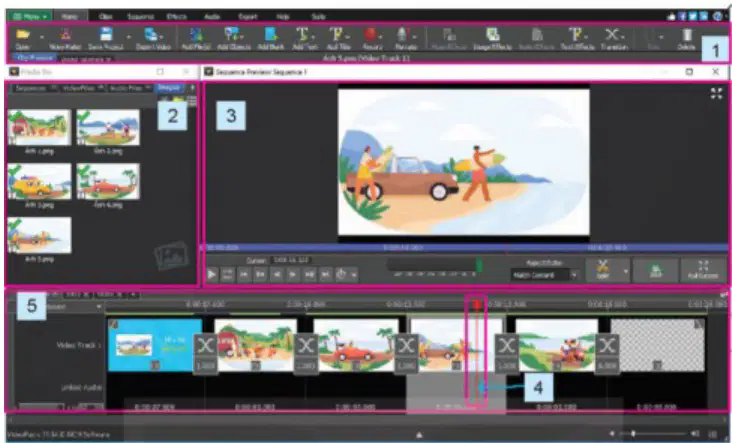
Task: Open the Suite ribbon tab
Action: click(318, 16)
